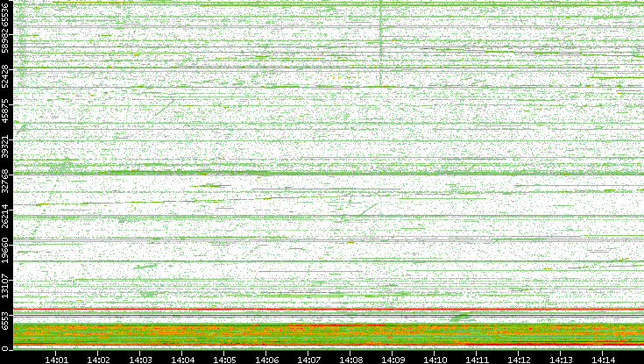Click the 14:07 time axis label
The width and height of the screenshot is (644, 364).
pyautogui.click(x=308, y=360)
